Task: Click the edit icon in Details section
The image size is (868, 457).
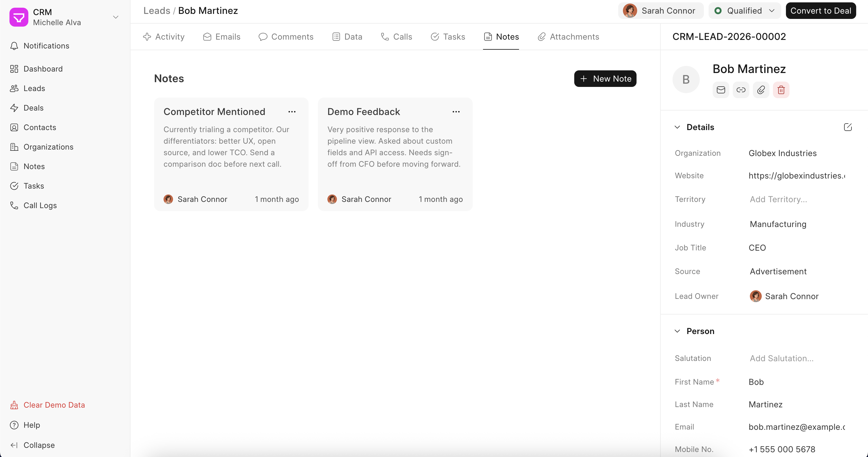Action: [847, 127]
